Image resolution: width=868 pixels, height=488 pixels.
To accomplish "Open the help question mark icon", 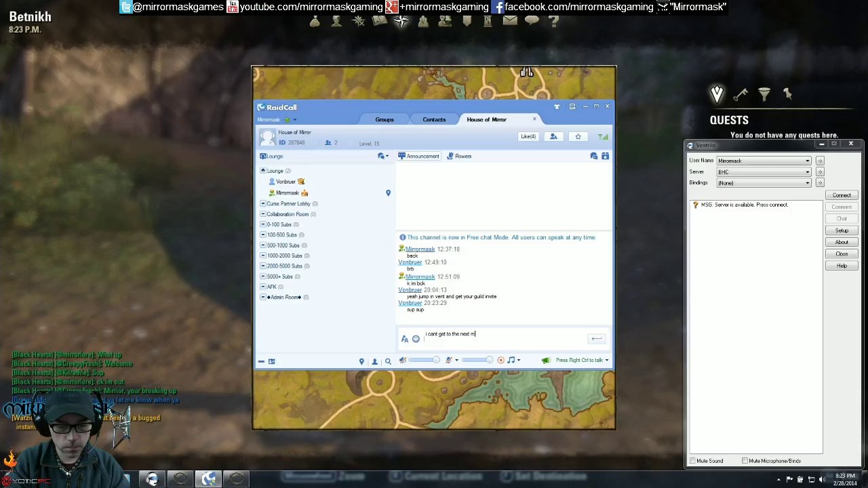I will (x=553, y=22).
